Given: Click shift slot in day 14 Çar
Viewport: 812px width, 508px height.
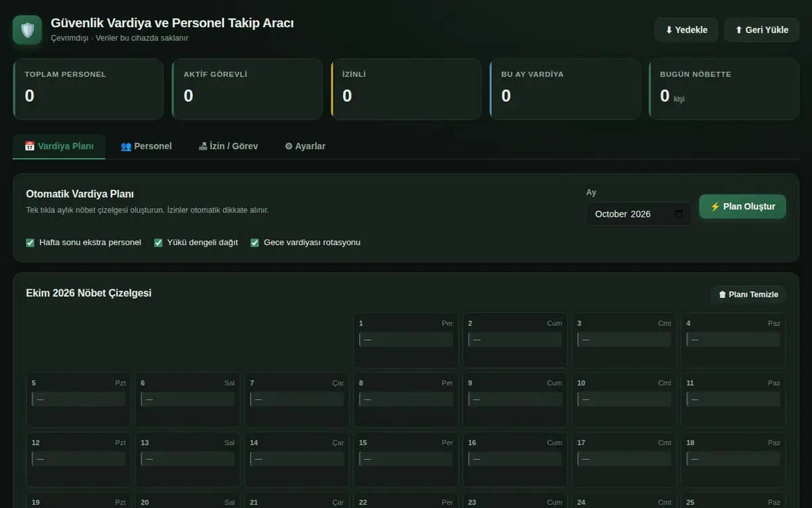Looking at the screenshot, I should tap(297, 459).
